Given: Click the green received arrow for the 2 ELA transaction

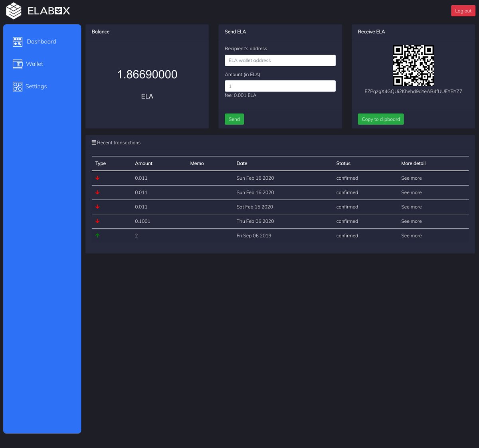Looking at the screenshot, I should click(97, 235).
